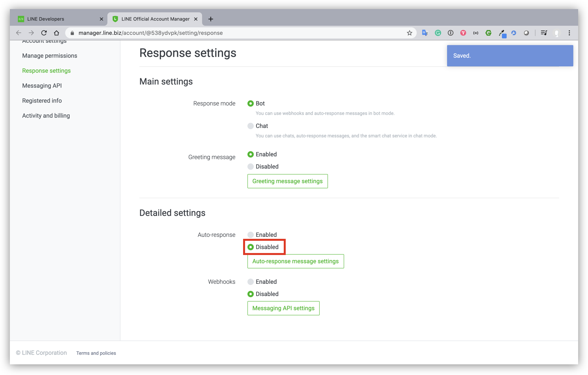
Task: Open the Chrome profile avatar
Action: pyautogui.click(x=557, y=33)
